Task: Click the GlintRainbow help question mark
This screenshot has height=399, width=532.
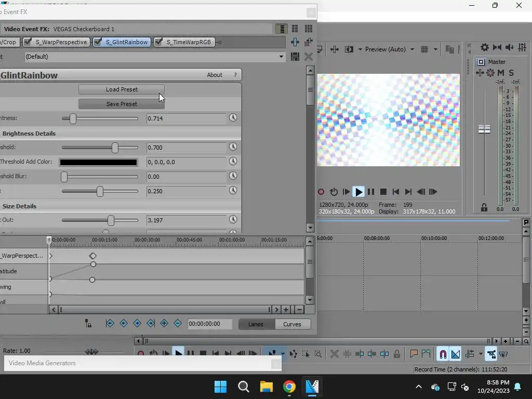Action: [x=235, y=75]
